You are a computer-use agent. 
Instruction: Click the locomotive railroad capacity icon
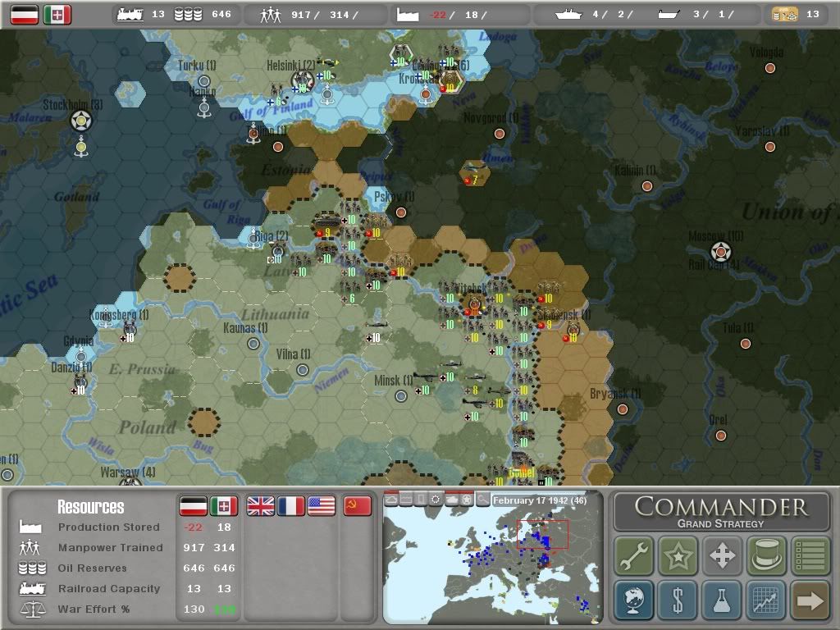tap(130, 15)
